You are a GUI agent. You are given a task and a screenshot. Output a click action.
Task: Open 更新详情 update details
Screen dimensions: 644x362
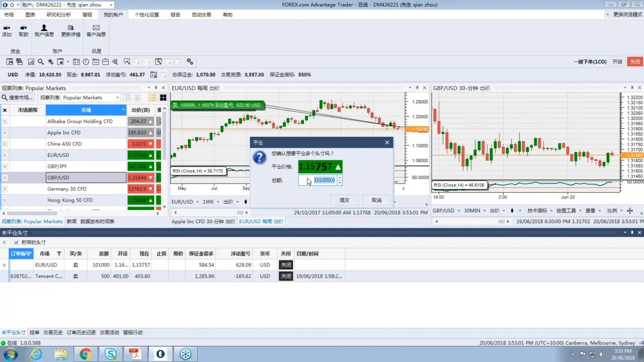(x=70, y=31)
